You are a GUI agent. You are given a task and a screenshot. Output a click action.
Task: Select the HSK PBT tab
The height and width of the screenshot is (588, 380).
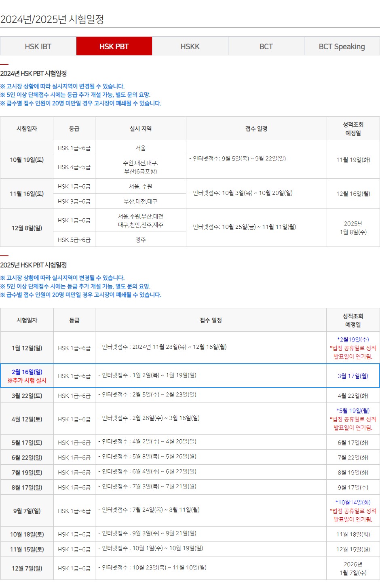click(114, 46)
